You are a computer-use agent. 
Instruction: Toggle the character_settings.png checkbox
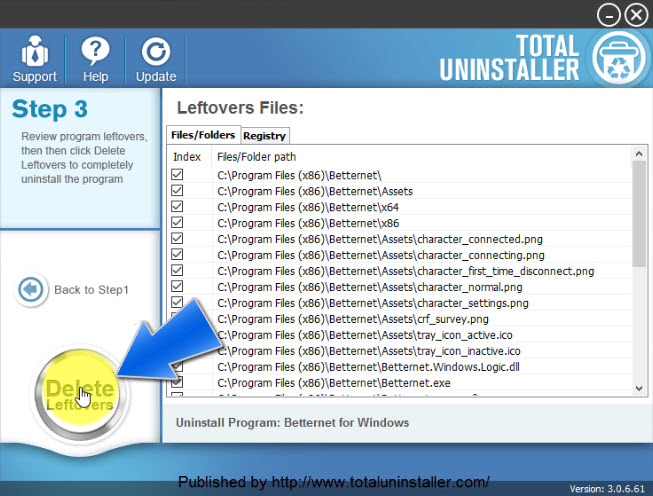tap(177, 302)
